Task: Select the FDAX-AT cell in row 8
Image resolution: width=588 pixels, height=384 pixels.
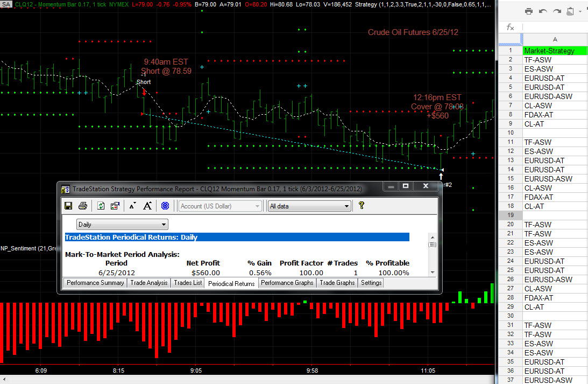Action: coord(555,115)
